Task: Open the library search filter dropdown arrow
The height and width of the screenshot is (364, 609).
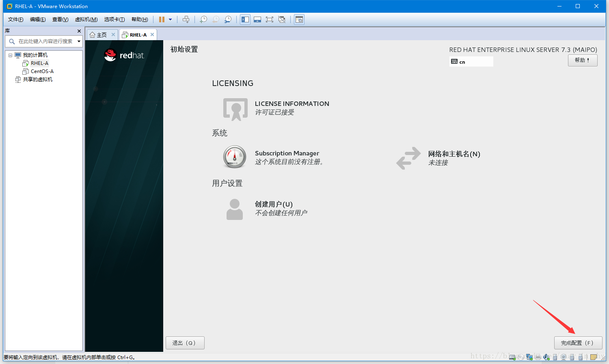Action: (79, 41)
